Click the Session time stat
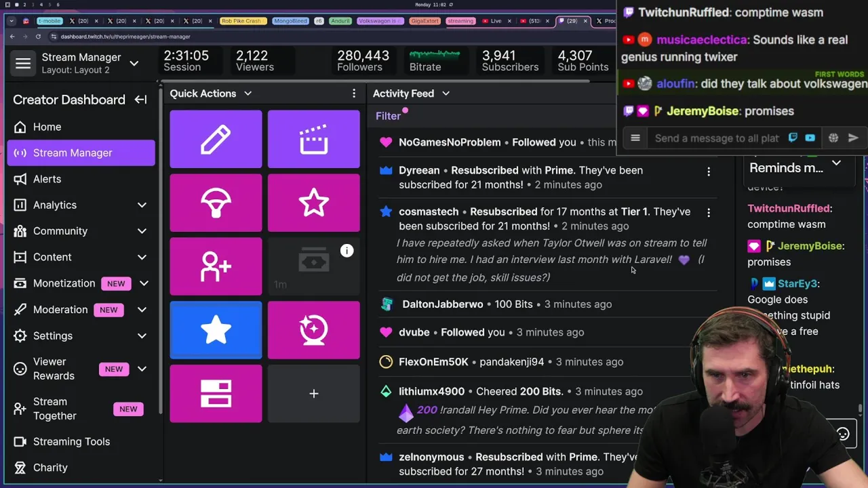Viewport: 868px width, 488px height. coord(186,60)
